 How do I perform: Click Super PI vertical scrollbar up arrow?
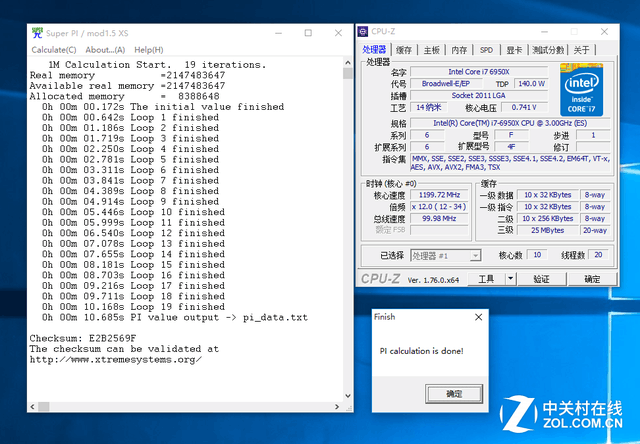pos(348,62)
